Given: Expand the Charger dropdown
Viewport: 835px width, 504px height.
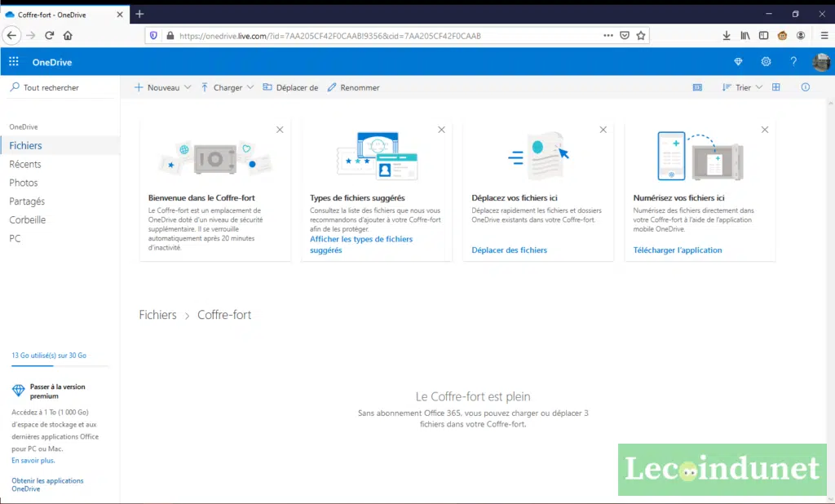Looking at the screenshot, I should (250, 87).
